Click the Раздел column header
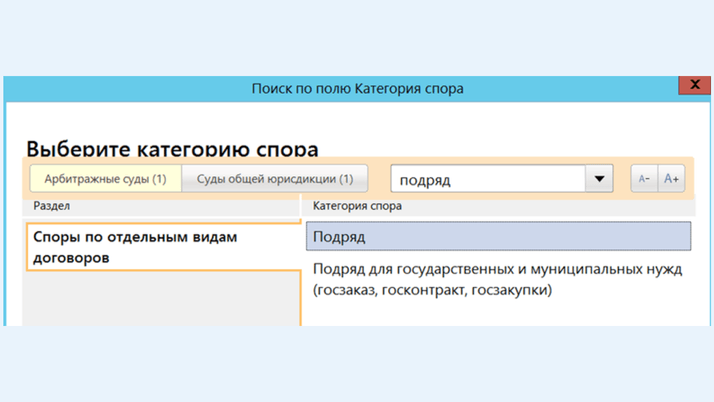Viewport: 714px width, 402px height. [51, 206]
